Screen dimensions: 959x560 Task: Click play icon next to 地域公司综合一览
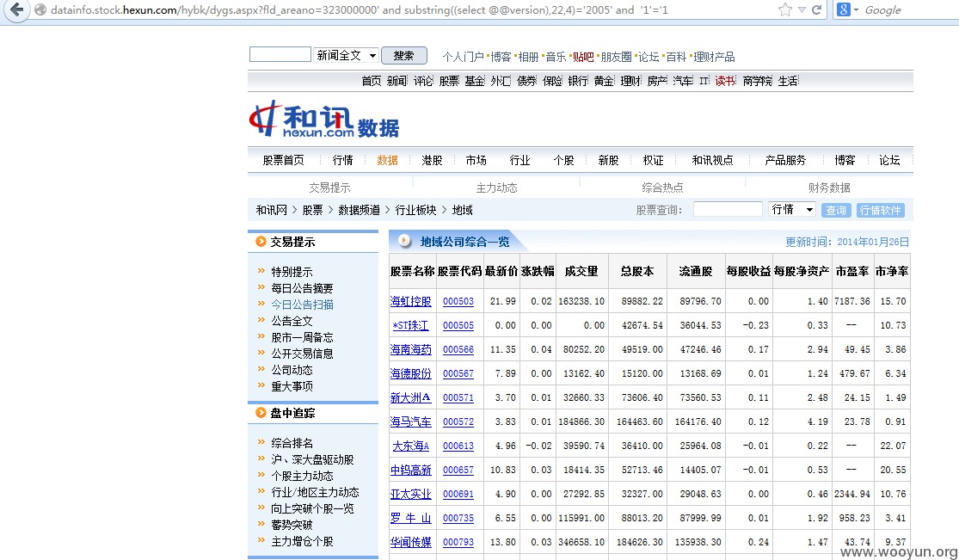tap(404, 241)
